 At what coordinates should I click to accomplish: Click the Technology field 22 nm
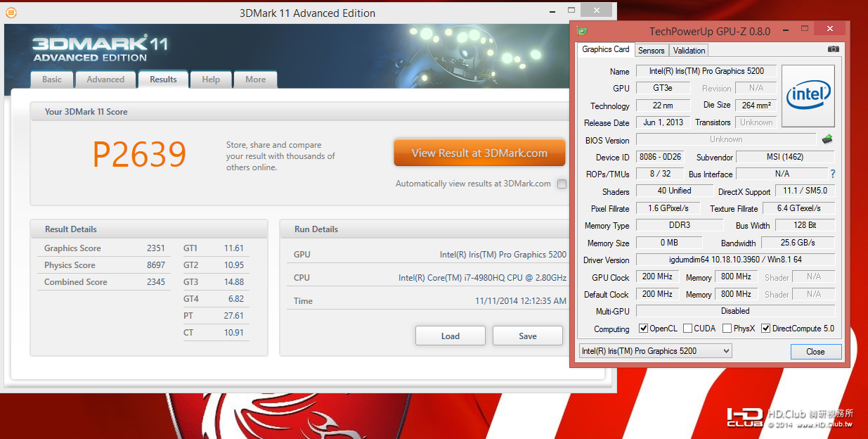coord(663,106)
